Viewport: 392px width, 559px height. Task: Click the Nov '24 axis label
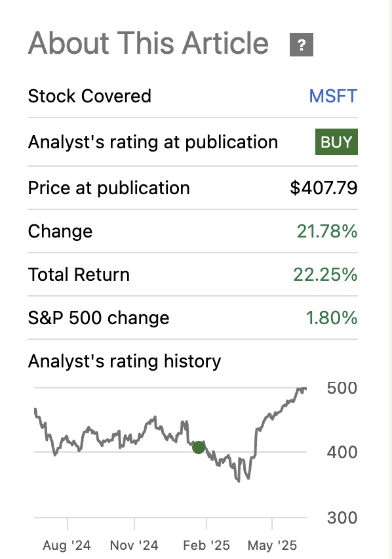136,545
